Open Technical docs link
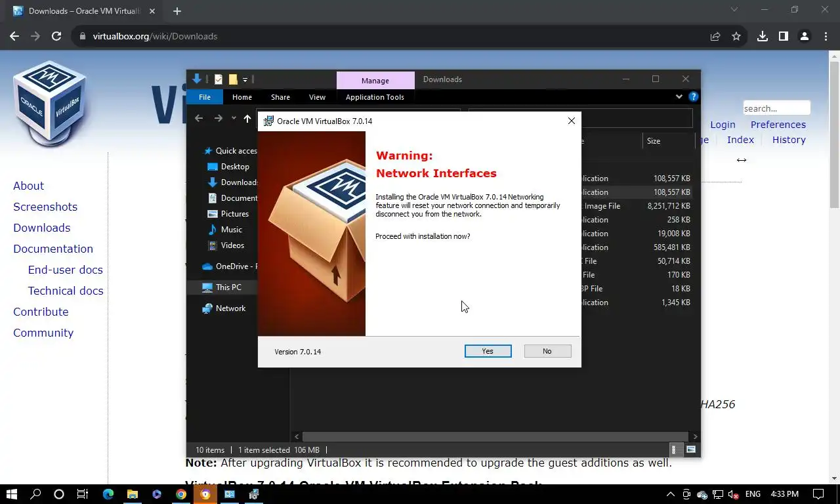 (66, 291)
